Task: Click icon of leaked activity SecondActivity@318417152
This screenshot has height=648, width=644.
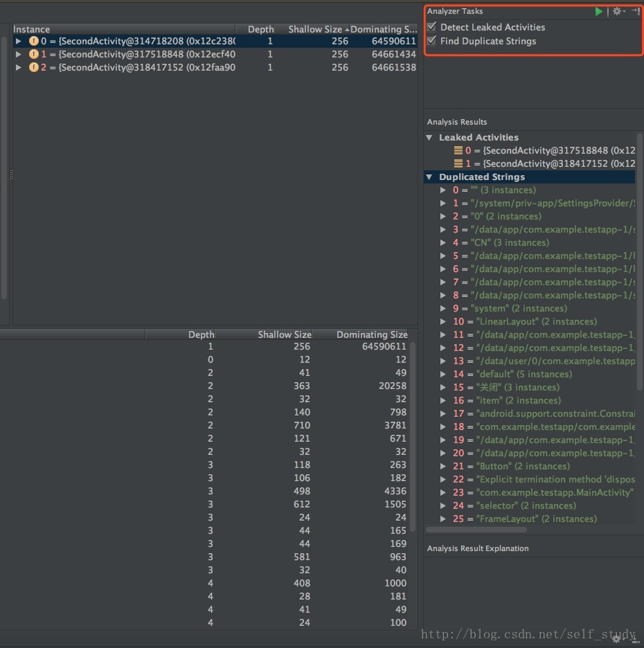Action: [458, 163]
